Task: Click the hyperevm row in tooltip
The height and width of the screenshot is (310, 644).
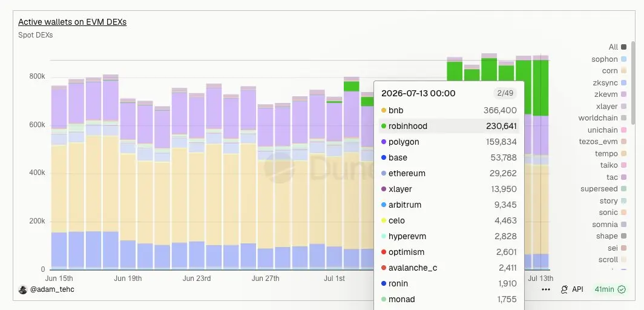Action: pos(449,237)
